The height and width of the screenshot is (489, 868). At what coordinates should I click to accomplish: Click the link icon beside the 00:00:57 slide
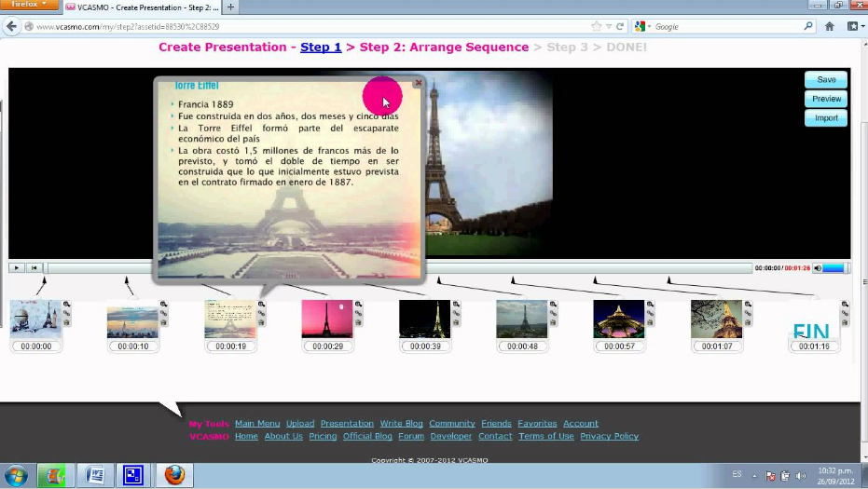pyautogui.click(x=651, y=314)
